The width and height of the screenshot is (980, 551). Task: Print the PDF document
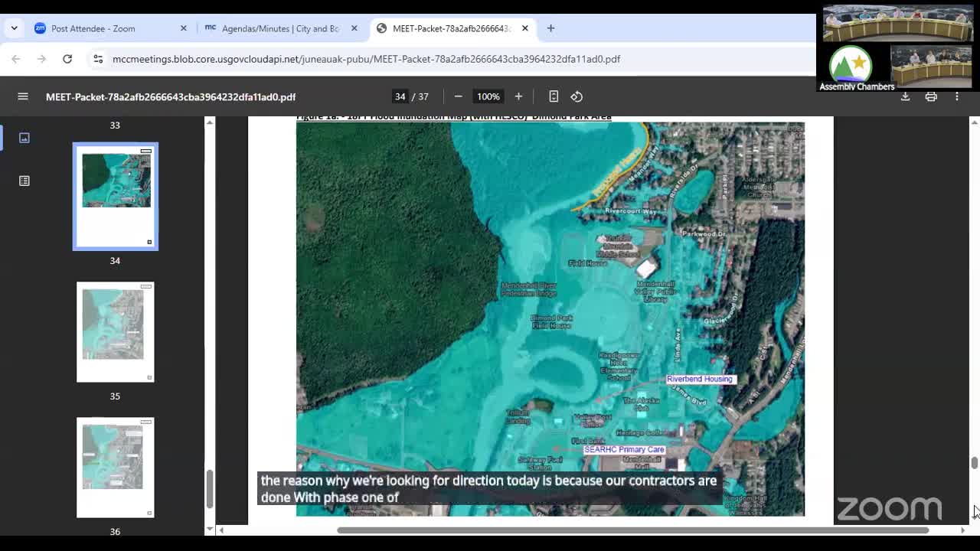click(931, 96)
